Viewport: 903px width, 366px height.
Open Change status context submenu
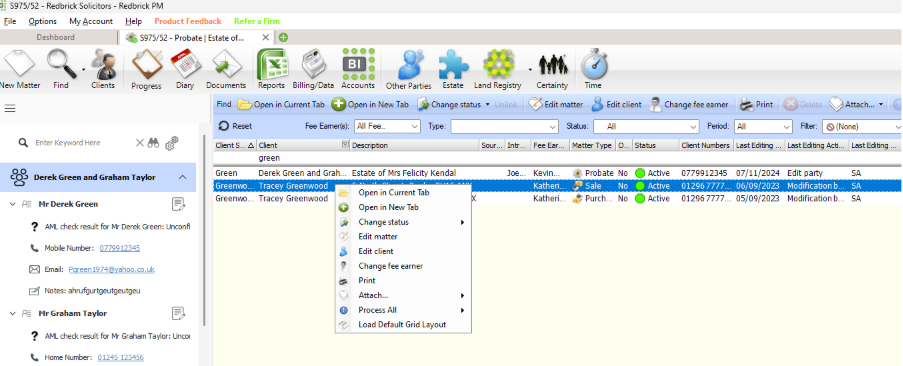tap(403, 222)
